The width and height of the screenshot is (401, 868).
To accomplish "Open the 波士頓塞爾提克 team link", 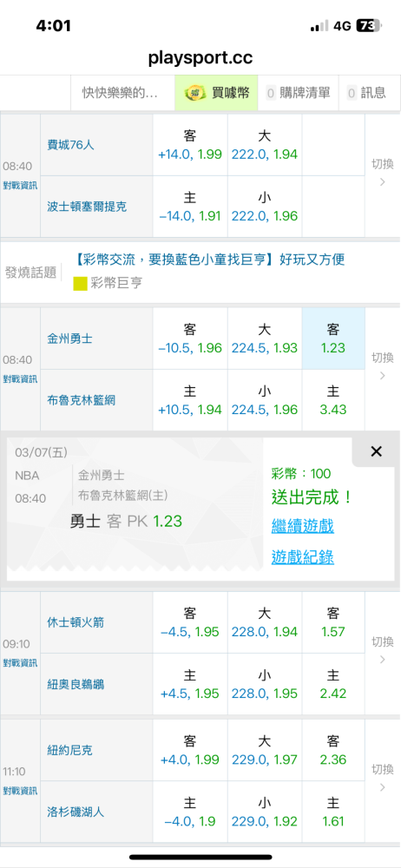I will [87, 207].
